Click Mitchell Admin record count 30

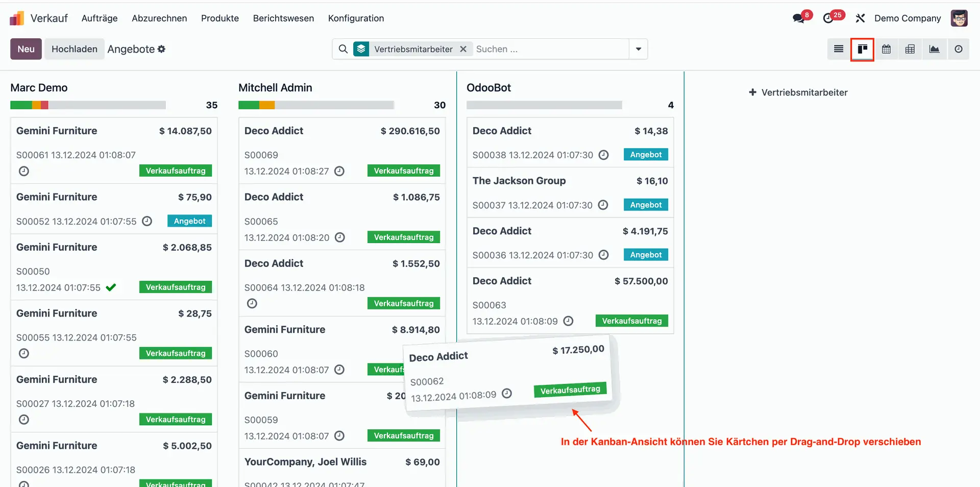[440, 105]
